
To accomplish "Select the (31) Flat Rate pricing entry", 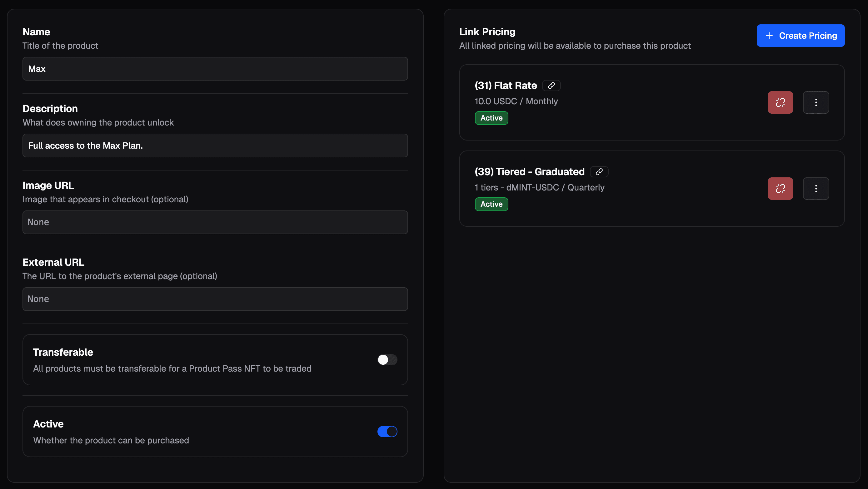I will coord(506,85).
